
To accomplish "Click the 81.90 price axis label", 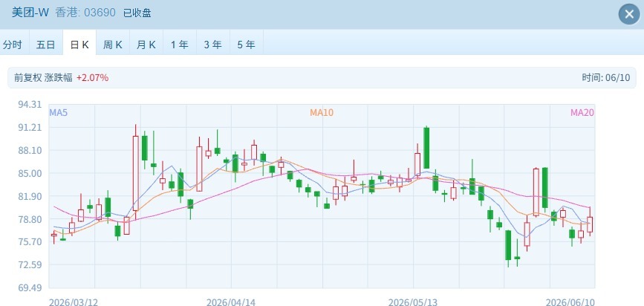I will click(30, 196).
